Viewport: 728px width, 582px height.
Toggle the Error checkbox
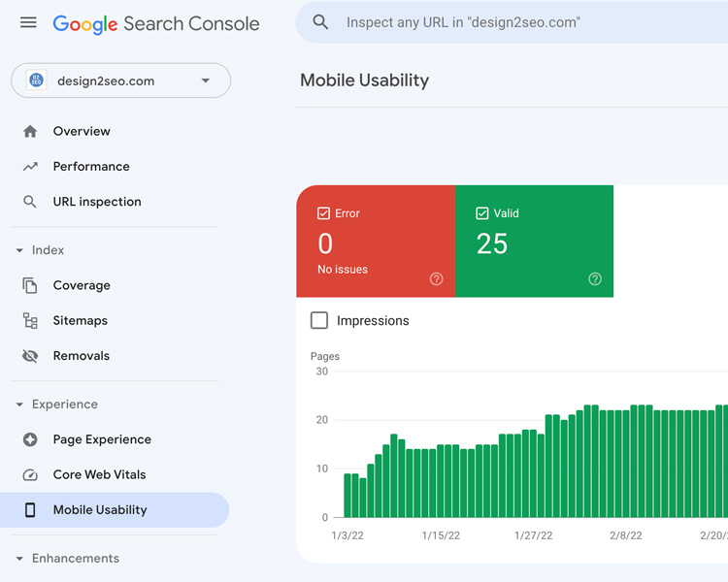tap(323, 213)
